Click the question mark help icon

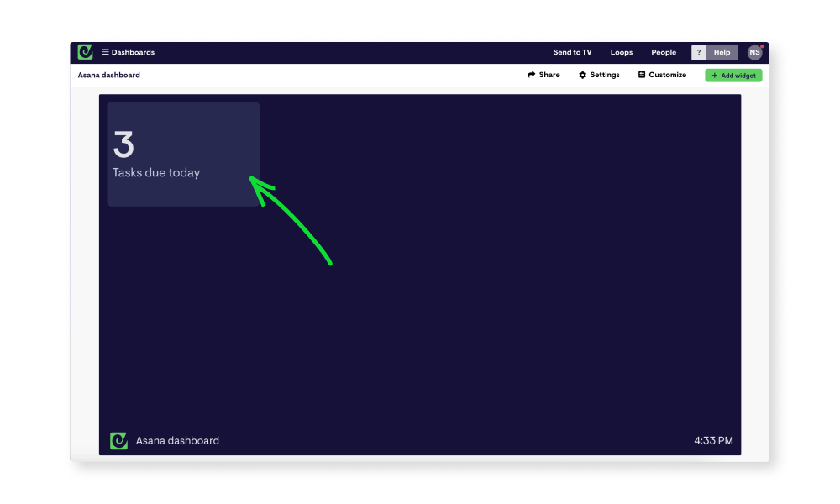click(699, 52)
